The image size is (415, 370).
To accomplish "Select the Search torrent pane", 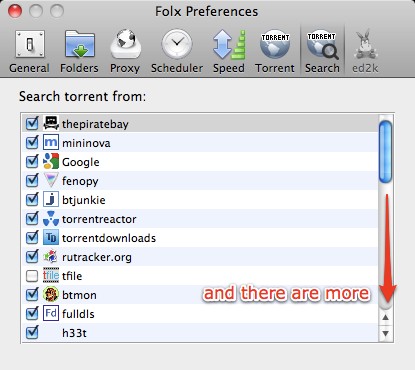I will pos(322,51).
